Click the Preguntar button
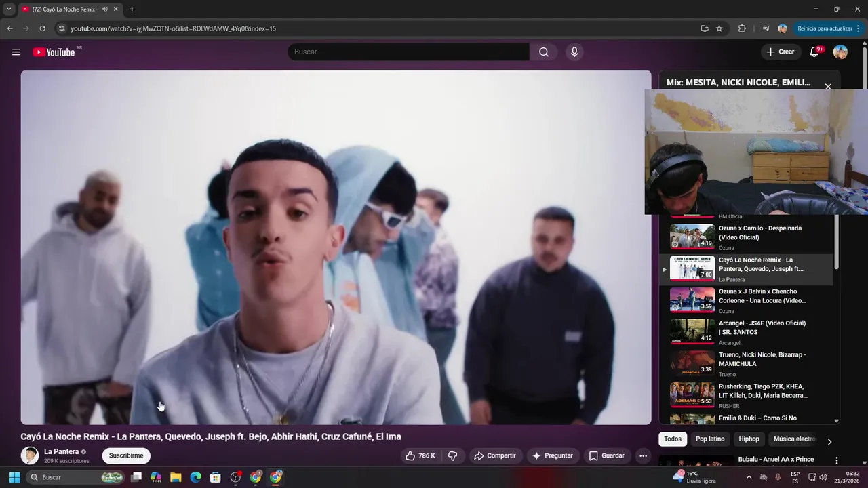 553,455
